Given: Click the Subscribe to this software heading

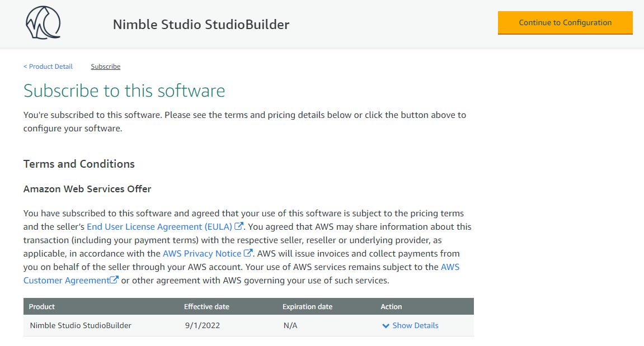Looking at the screenshot, I should coord(124,91).
